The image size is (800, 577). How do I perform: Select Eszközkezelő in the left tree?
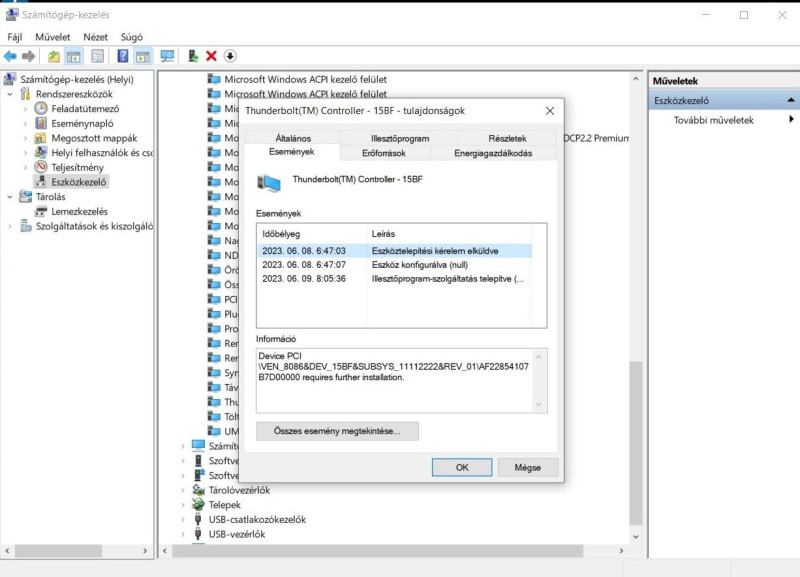coord(79,182)
